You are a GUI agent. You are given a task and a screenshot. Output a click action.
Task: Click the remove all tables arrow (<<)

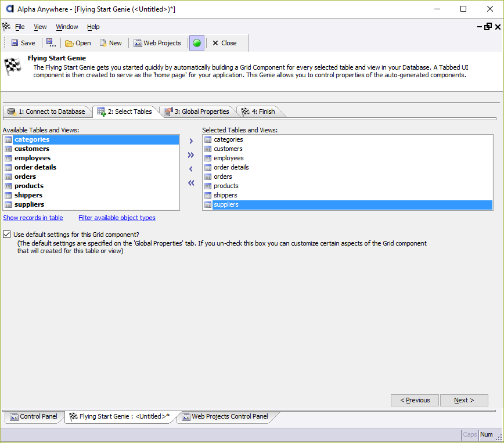(x=191, y=183)
